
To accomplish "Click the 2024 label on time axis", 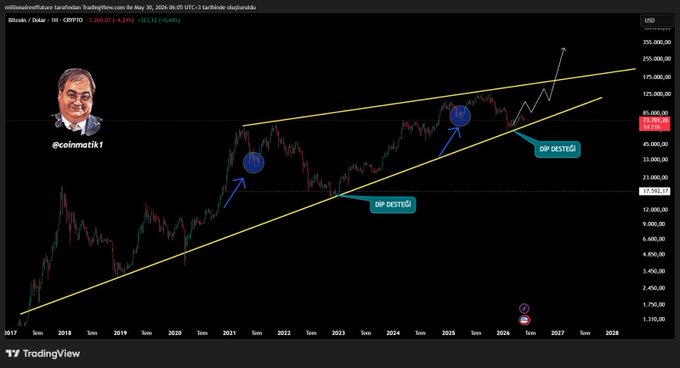I will [393, 333].
